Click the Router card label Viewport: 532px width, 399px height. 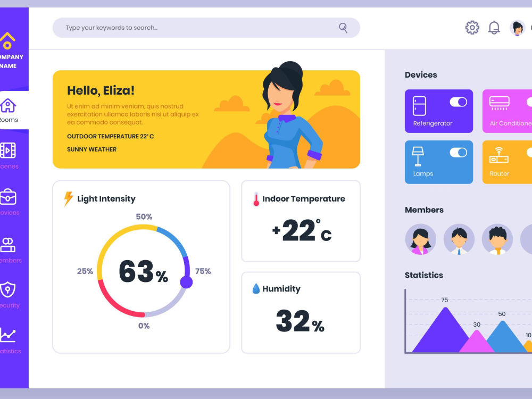pyautogui.click(x=500, y=174)
